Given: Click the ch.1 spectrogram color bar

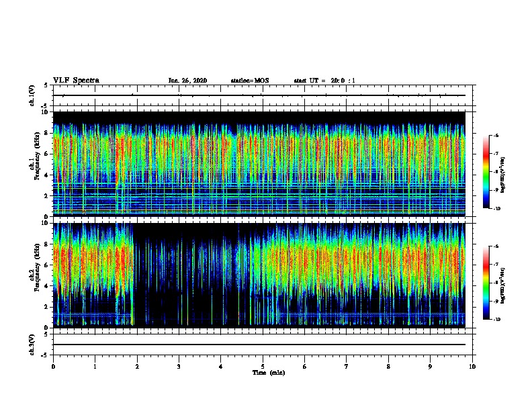Looking at the screenshot, I should coord(486,172).
